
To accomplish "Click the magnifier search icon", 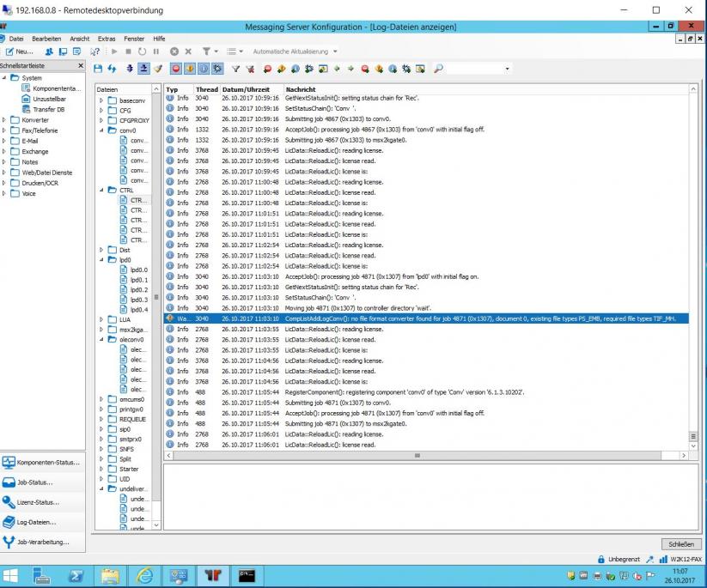I will coord(438,67).
